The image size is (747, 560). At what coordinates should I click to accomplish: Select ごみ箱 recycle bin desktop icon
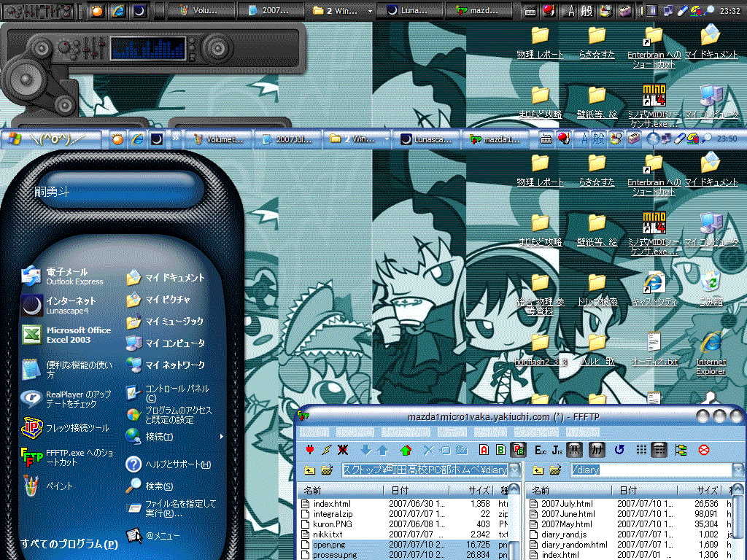[x=711, y=288]
